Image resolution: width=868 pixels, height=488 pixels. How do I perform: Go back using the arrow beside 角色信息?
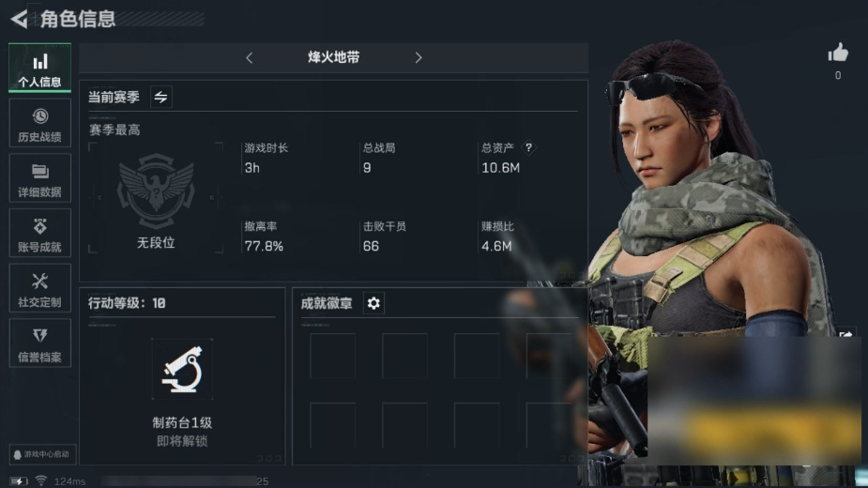[19, 19]
